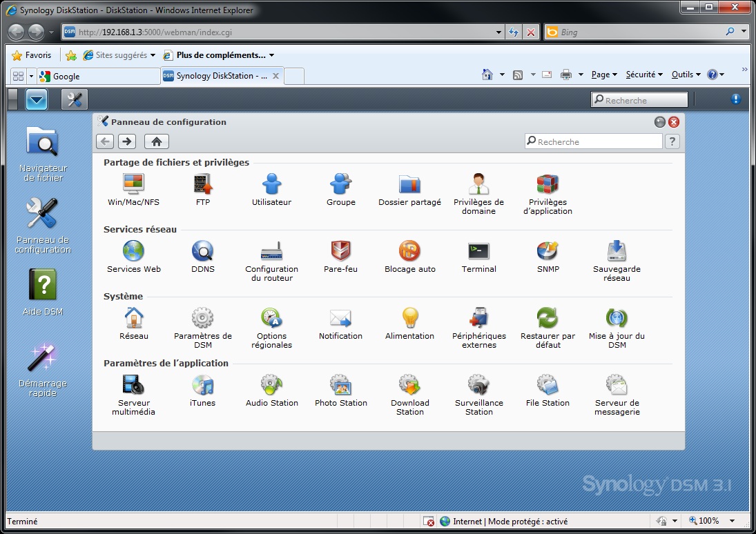756x534 pixels.
Task: Open the DDNS icon
Action: coord(202,250)
